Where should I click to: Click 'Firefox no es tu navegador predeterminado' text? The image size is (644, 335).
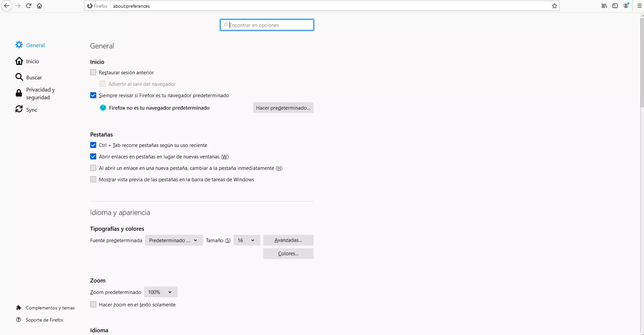pos(159,108)
